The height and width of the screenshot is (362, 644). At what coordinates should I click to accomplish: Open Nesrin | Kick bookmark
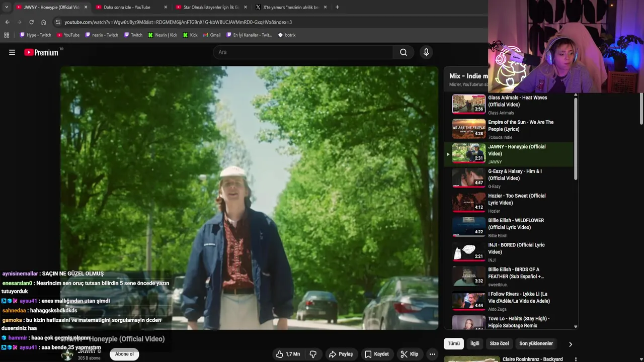[163, 35]
